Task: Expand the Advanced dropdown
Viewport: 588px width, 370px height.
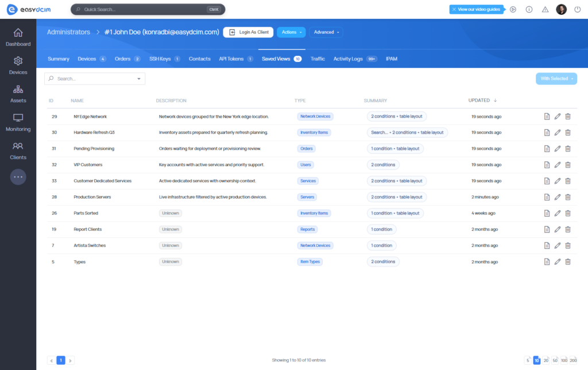Action: point(326,32)
